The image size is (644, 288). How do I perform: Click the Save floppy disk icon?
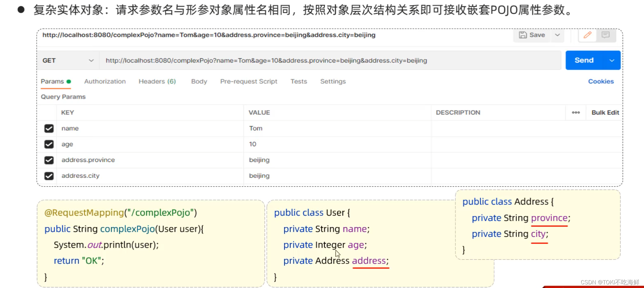pos(523,35)
